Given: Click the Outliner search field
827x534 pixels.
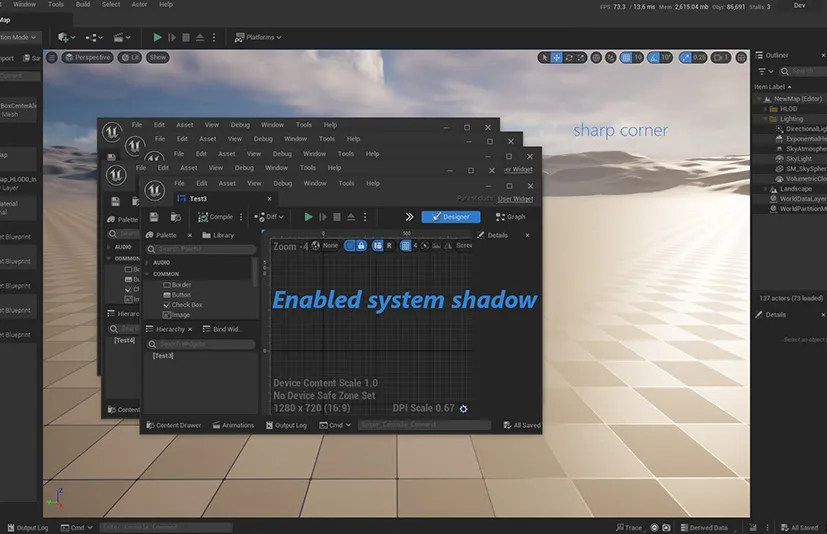Looking at the screenshot, I should [804, 71].
